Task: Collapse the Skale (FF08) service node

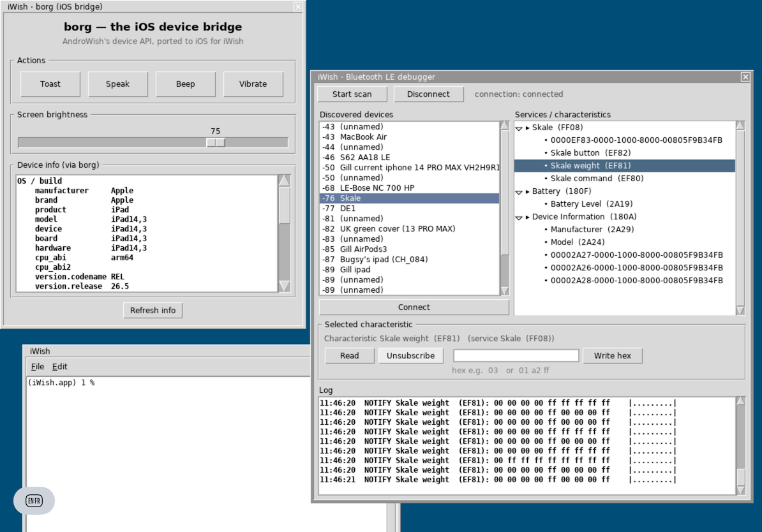Action: (519, 128)
